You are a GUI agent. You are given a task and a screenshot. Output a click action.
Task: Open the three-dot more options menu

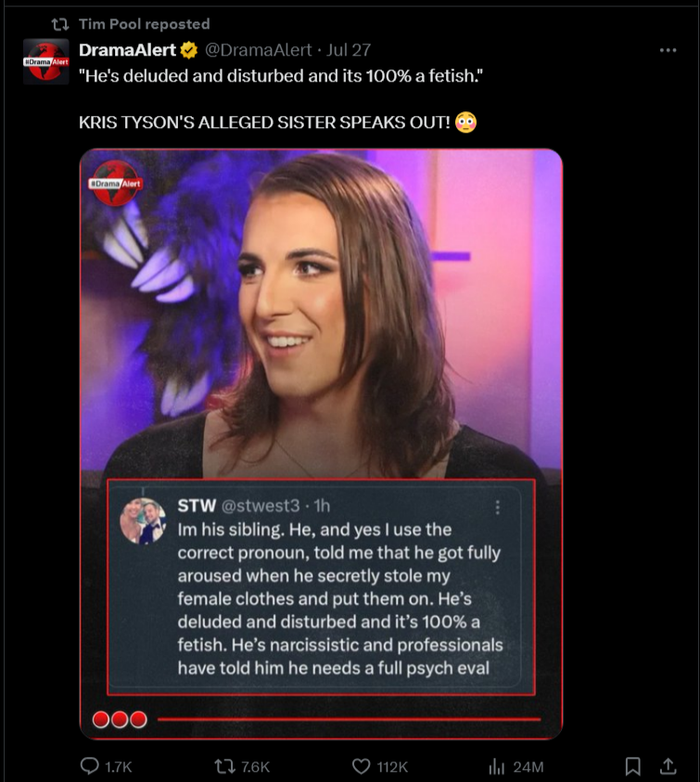(x=668, y=50)
